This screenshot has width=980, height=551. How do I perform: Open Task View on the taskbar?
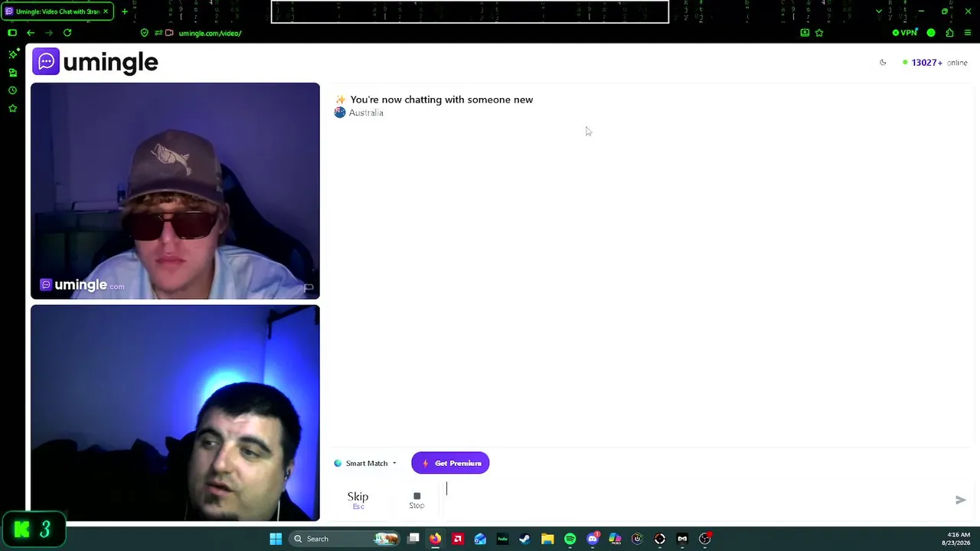pyautogui.click(x=413, y=539)
